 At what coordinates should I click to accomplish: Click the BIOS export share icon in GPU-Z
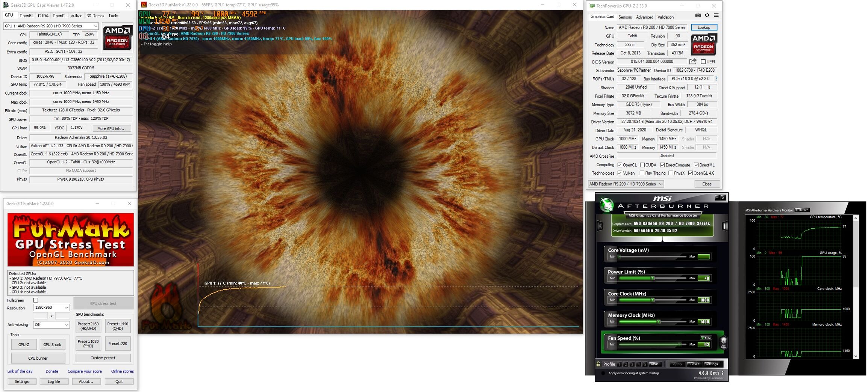coord(693,62)
